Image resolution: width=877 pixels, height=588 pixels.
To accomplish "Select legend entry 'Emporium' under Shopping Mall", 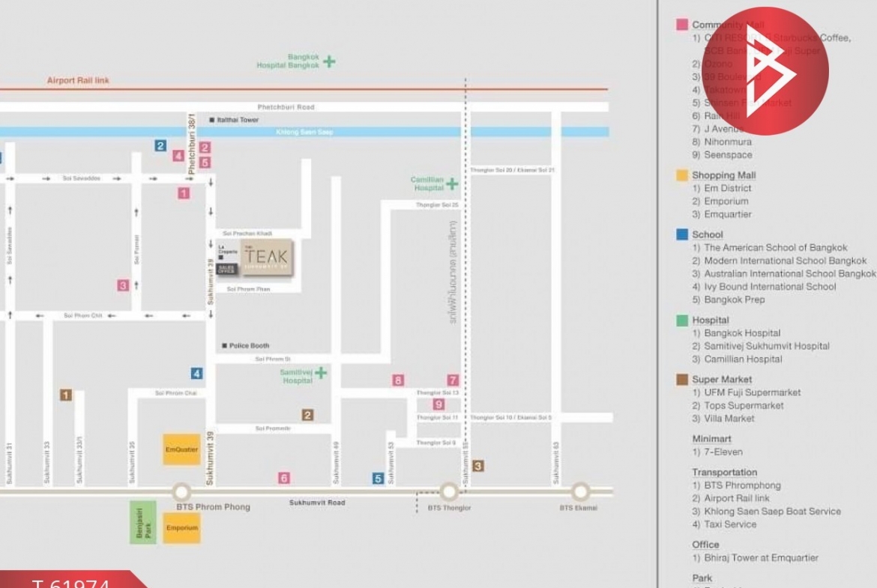I will pos(726,201).
